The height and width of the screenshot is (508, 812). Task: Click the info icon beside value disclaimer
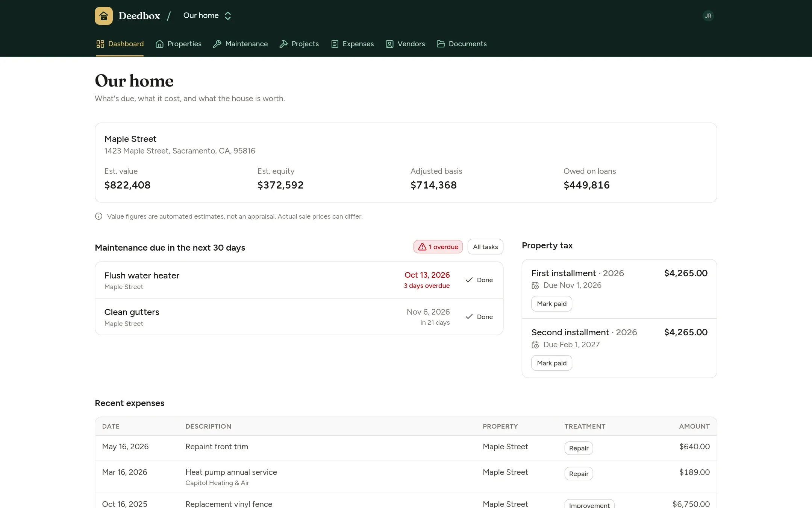click(x=98, y=216)
